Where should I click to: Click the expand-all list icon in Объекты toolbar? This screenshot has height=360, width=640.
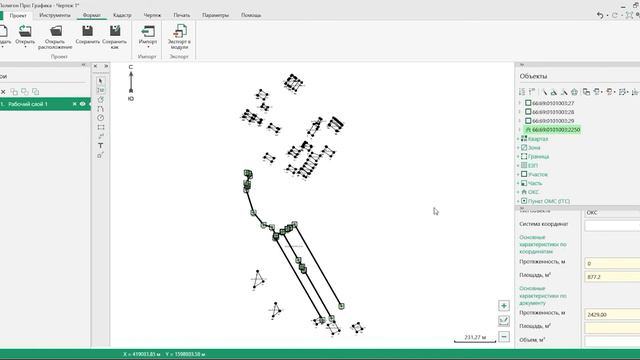[x=522, y=92]
